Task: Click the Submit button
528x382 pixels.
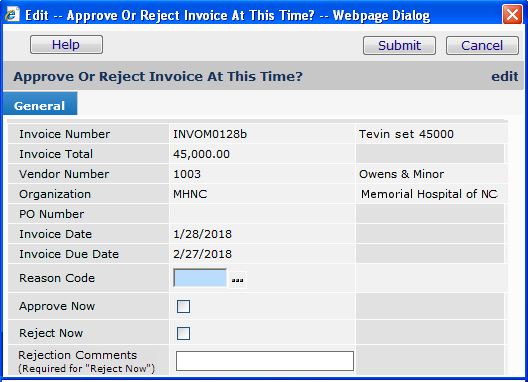Action: tap(399, 45)
